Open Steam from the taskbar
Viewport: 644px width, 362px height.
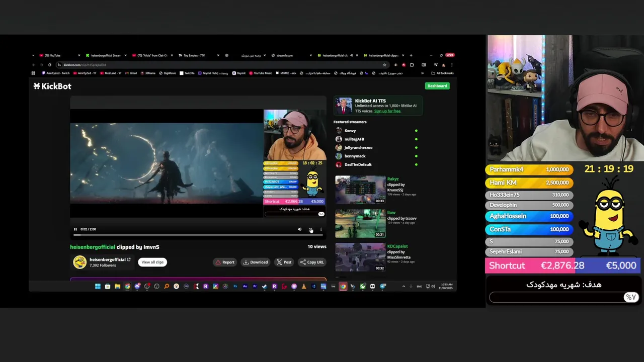pyautogui.click(x=265, y=287)
